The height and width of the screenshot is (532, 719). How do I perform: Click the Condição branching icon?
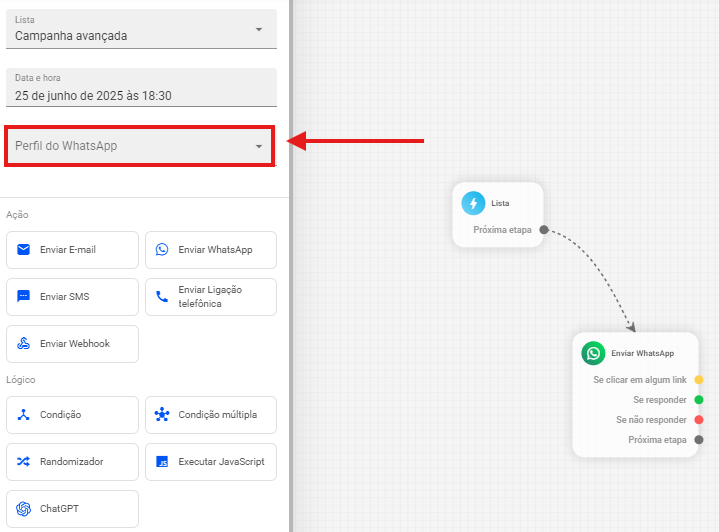click(x=24, y=415)
